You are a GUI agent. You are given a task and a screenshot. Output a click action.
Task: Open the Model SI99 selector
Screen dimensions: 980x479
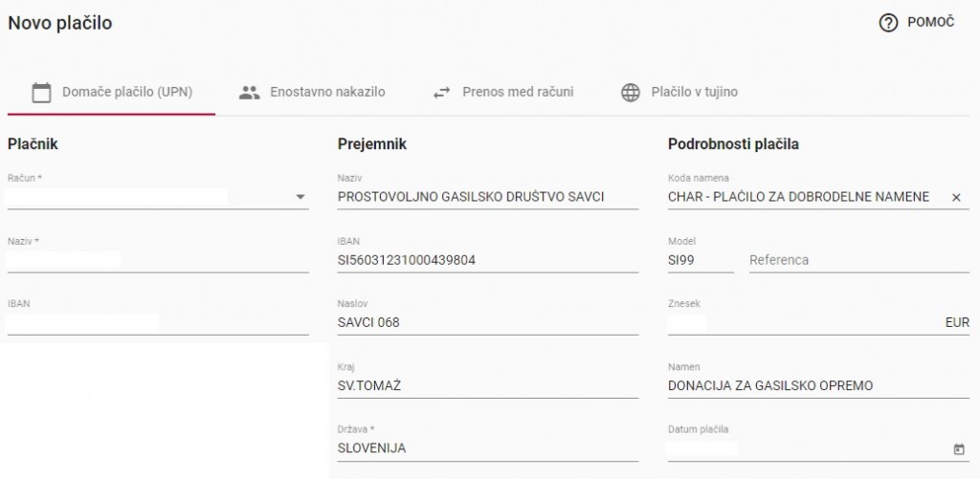[700, 260]
